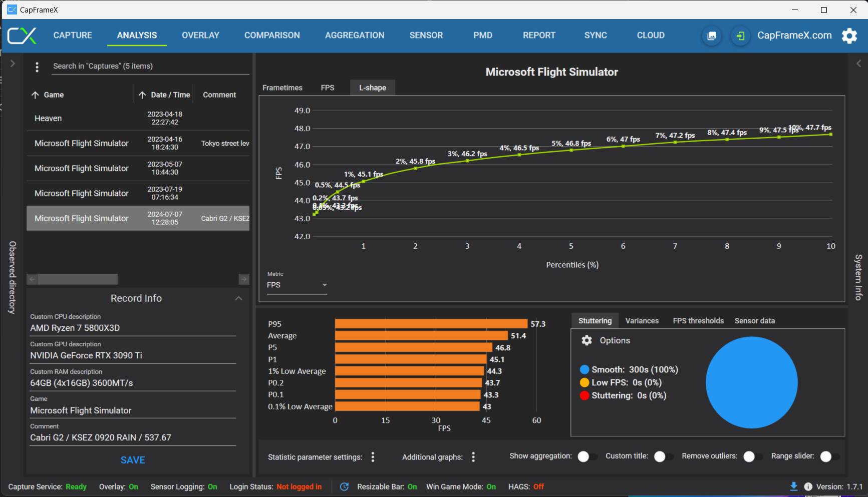Click the CapFrameX logo icon
868x497 pixels.
pos(22,36)
